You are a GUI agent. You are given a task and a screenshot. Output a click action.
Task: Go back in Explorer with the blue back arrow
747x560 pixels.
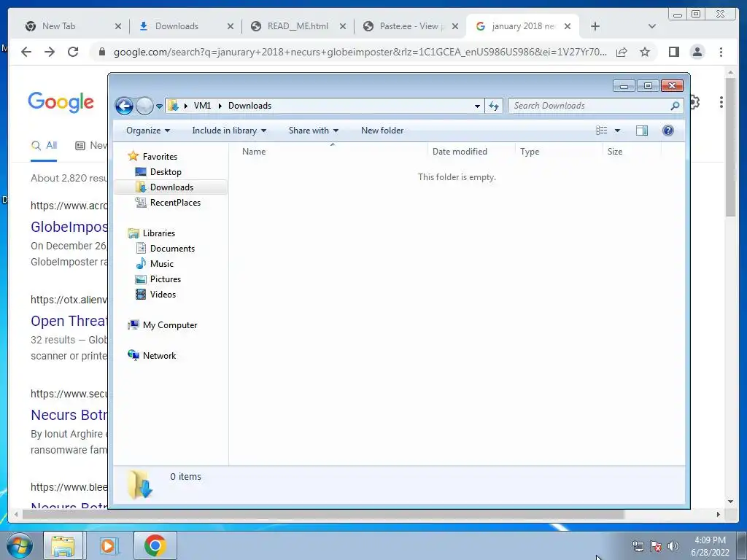coord(124,106)
